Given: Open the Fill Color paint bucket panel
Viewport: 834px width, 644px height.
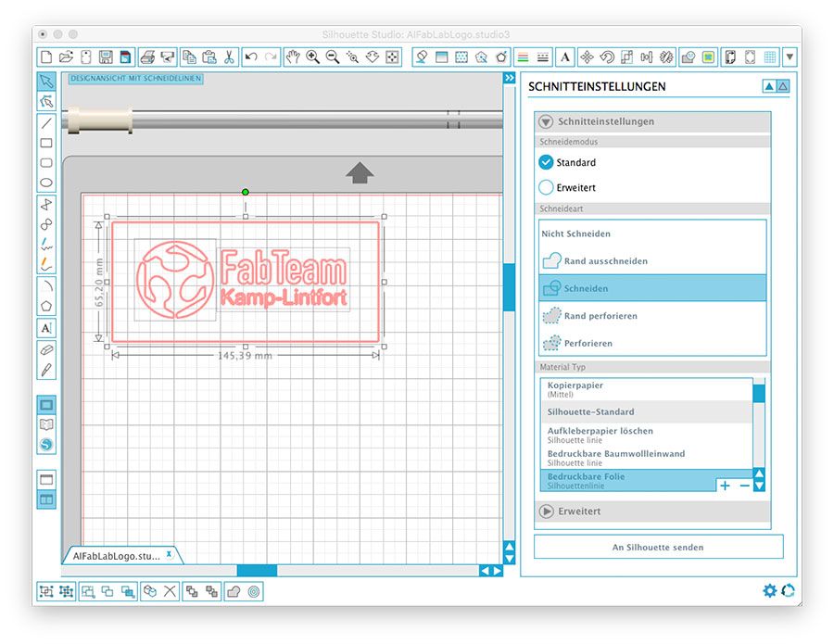Looking at the screenshot, I should pos(422,57).
